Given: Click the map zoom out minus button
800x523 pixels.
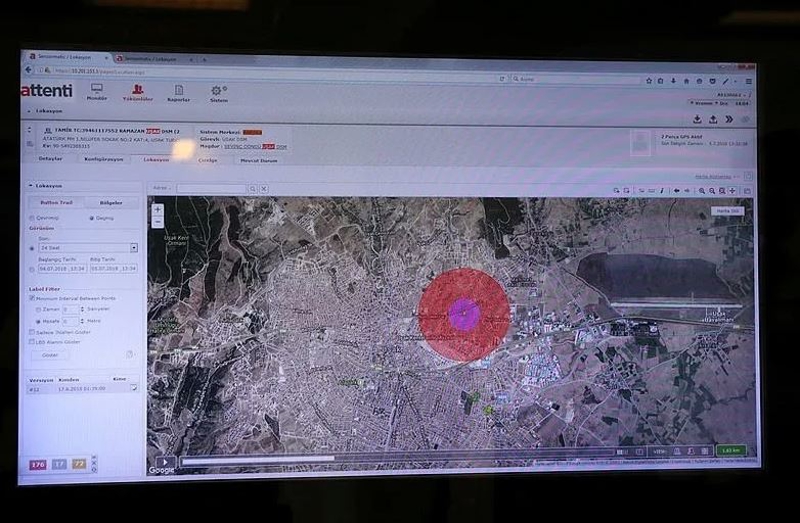Looking at the screenshot, I should pos(157,223).
